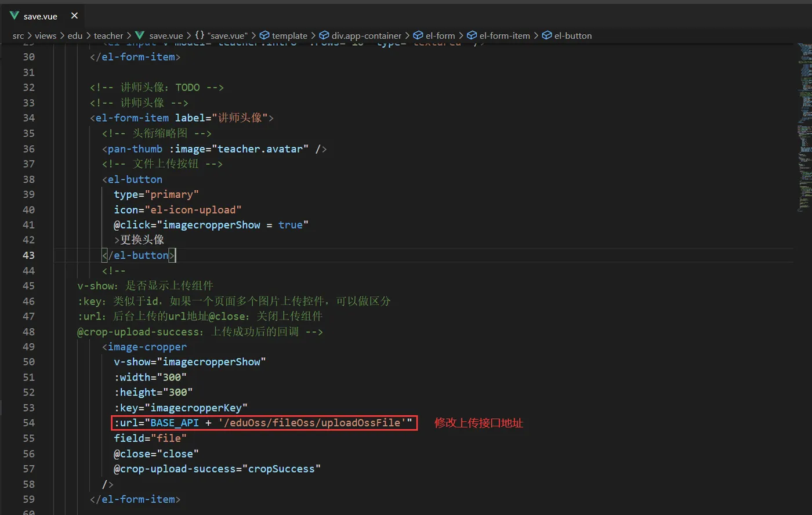Screen dimensions: 812x515
Task: Click the minimap code overview
Action: (804, 128)
